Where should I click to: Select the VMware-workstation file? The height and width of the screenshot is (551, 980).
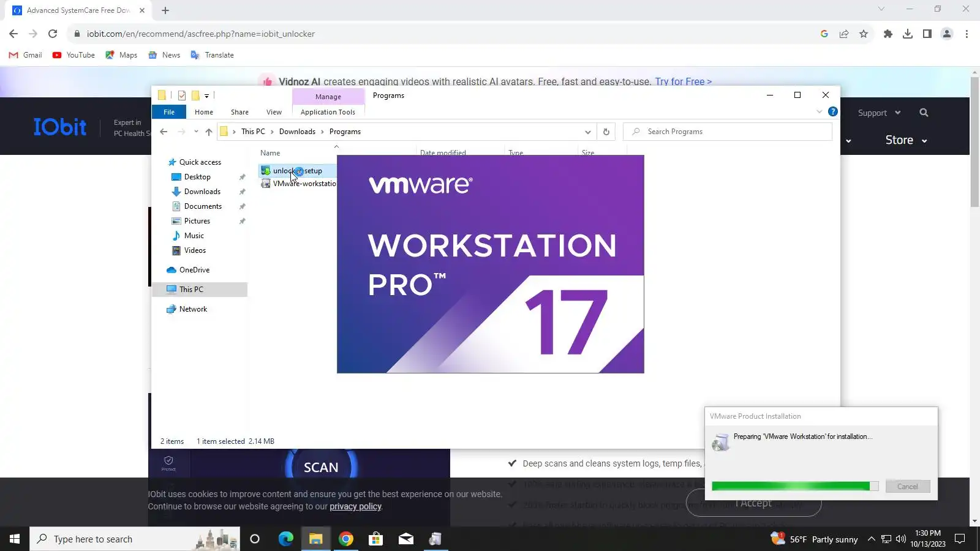pyautogui.click(x=298, y=184)
